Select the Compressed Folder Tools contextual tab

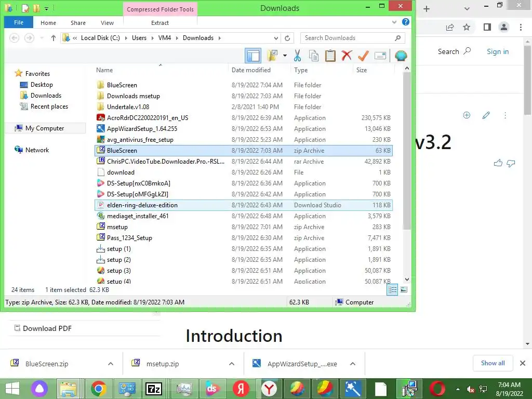tap(160, 9)
